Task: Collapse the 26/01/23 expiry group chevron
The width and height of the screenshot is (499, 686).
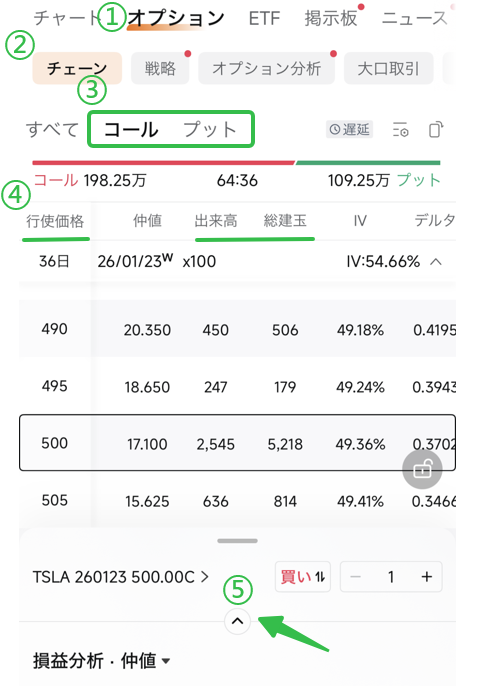Action: click(x=436, y=262)
